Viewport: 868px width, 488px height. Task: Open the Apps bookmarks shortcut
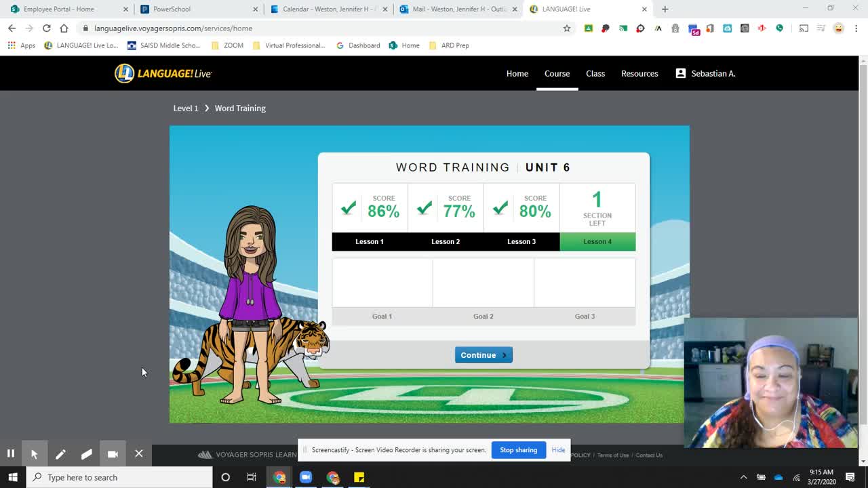(21, 45)
